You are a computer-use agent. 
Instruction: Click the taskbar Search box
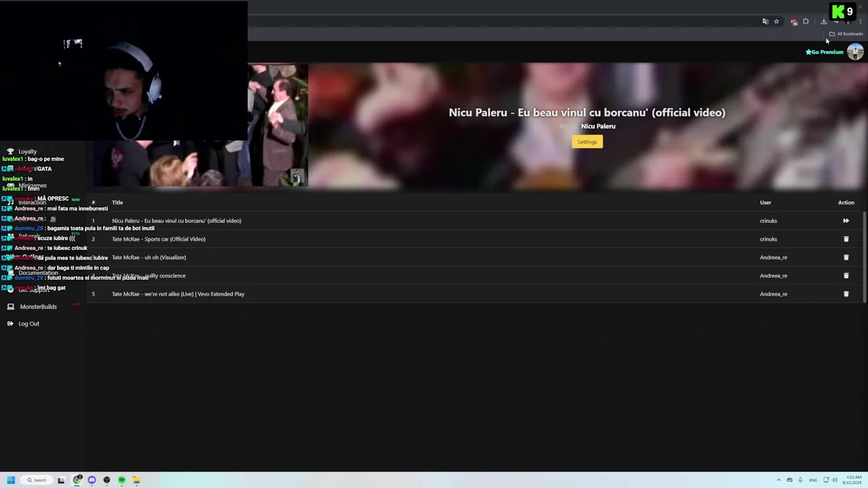pos(36,480)
